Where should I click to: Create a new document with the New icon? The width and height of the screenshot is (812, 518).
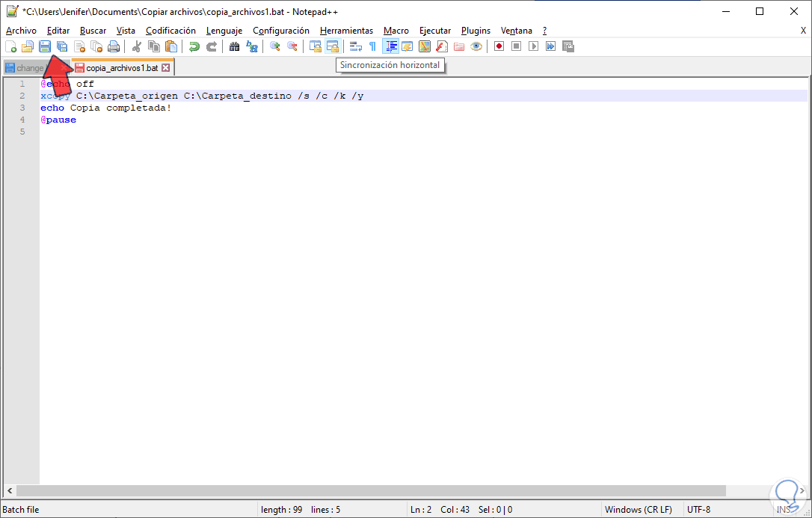10,46
